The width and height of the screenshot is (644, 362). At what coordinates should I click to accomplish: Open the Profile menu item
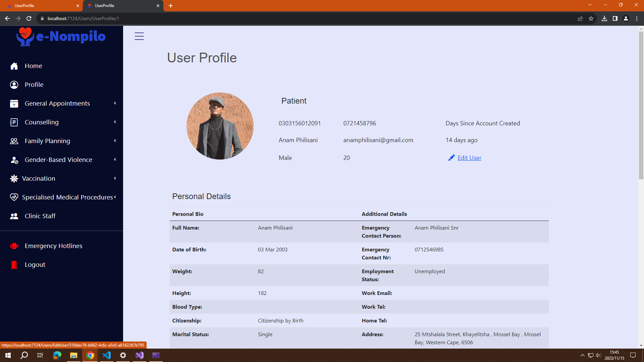[34, 85]
